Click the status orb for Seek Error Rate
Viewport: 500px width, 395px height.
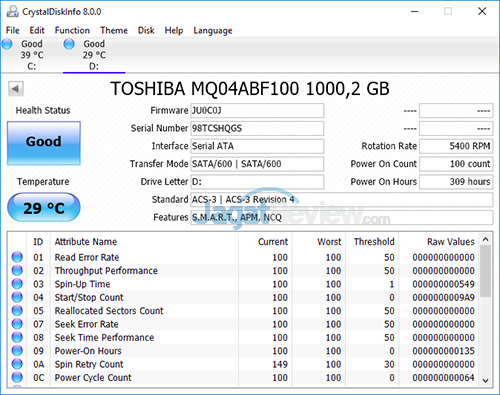coord(17,324)
